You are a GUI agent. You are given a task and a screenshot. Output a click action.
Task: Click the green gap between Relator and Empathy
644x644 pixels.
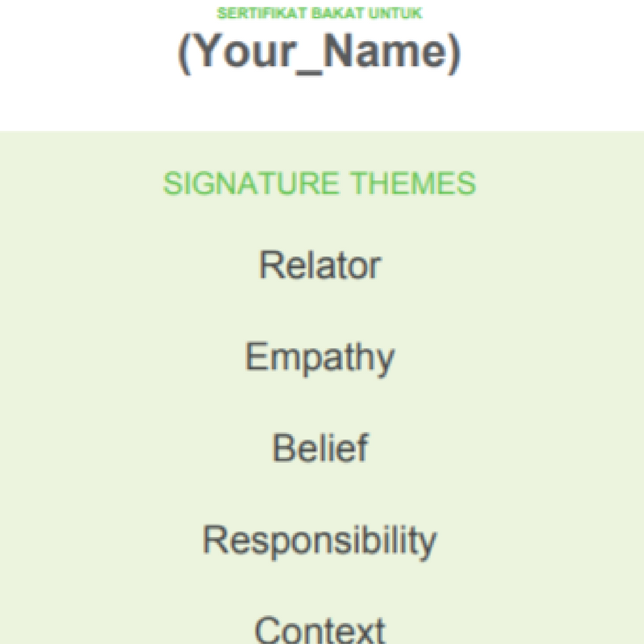pos(322,311)
